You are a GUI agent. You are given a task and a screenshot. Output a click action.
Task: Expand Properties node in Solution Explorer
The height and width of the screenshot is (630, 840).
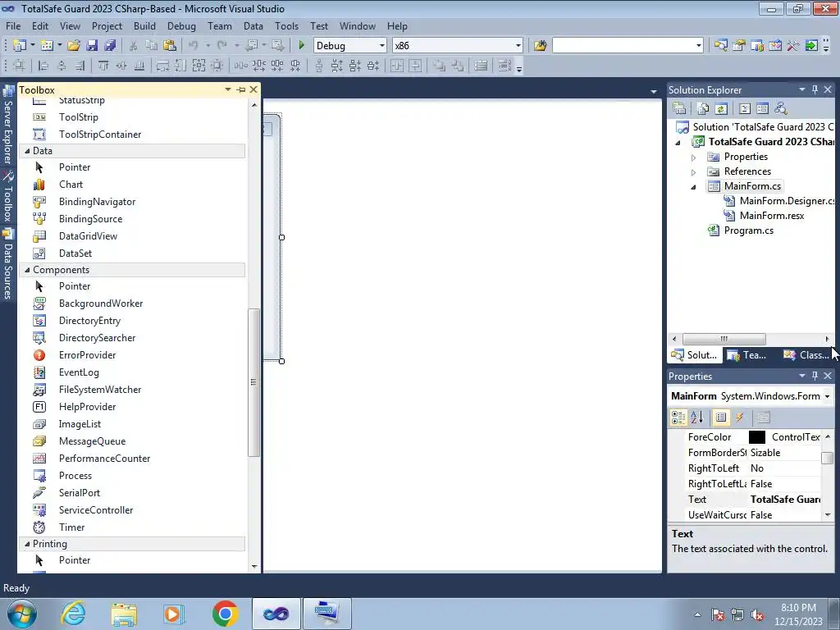pos(693,157)
